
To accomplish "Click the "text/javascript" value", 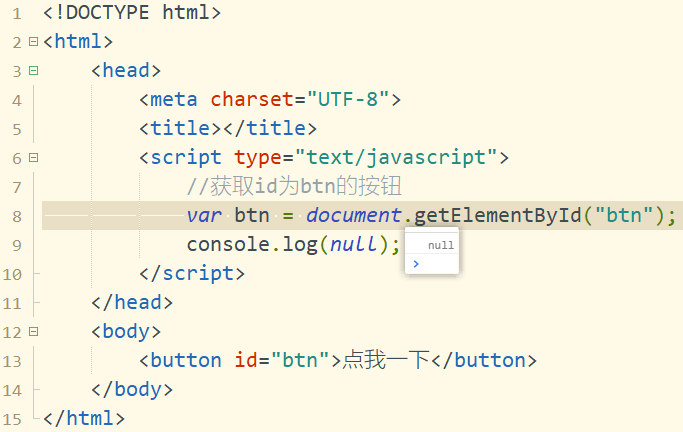I will pos(396,157).
